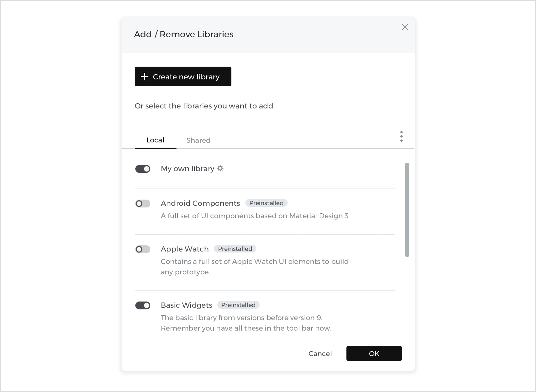This screenshot has width=536, height=392.
Task: Select the Local tab
Action: (x=155, y=140)
